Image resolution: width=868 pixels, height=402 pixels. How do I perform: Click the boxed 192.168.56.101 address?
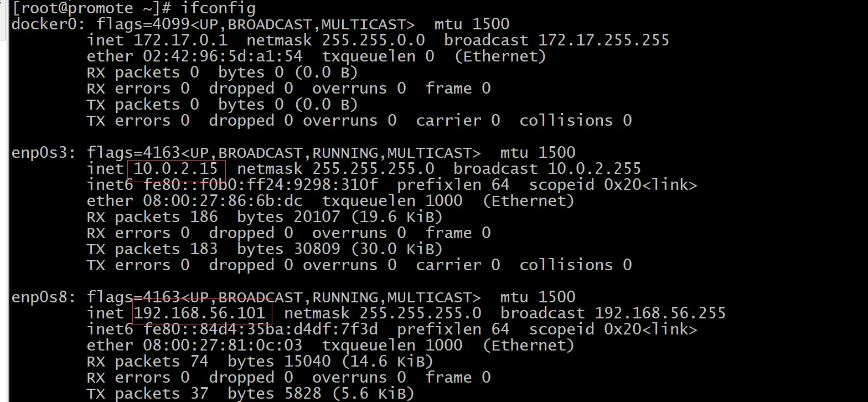pos(199,313)
